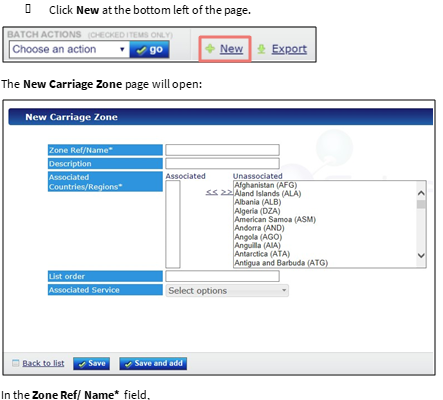Select American Samoa (ASM) in the list

pos(275,219)
